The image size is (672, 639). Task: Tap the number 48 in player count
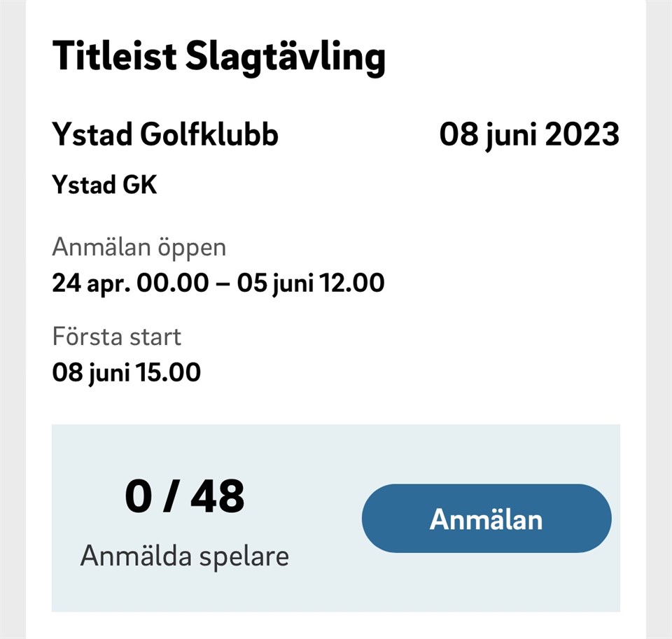point(217,497)
